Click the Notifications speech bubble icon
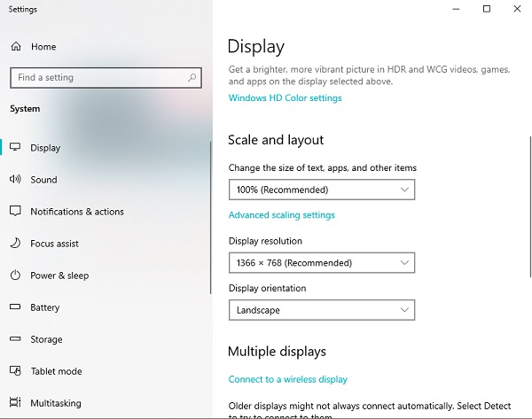532x419 pixels. coord(15,211)
